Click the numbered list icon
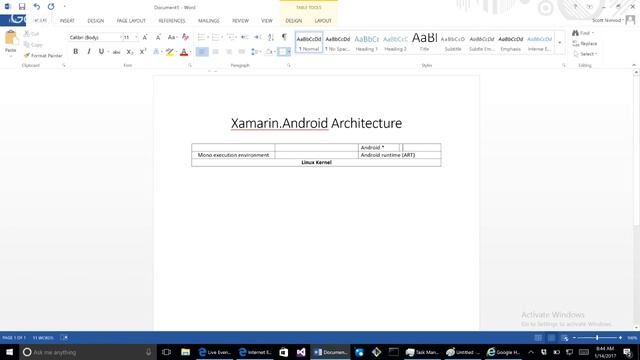The height and width of the screenshot is (360, 640). 216,38
